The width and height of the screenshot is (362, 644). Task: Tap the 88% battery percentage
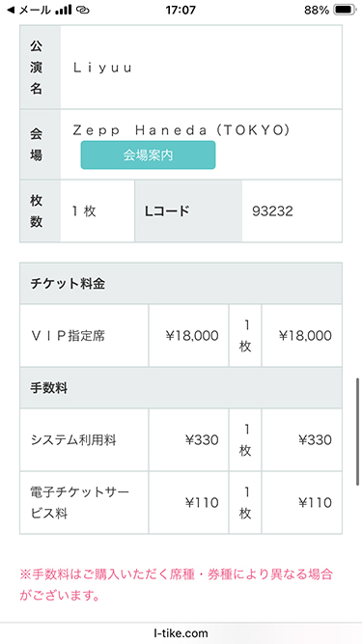tap(317, 10)
